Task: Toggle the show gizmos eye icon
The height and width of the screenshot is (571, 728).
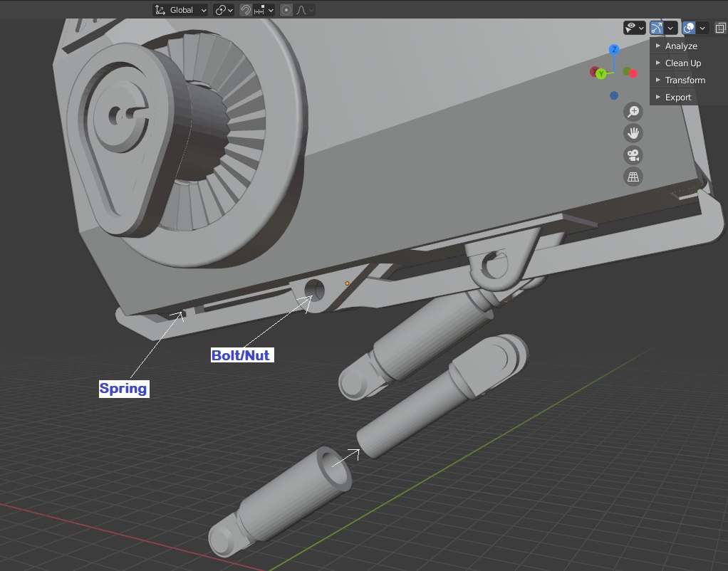Action: 631,27
